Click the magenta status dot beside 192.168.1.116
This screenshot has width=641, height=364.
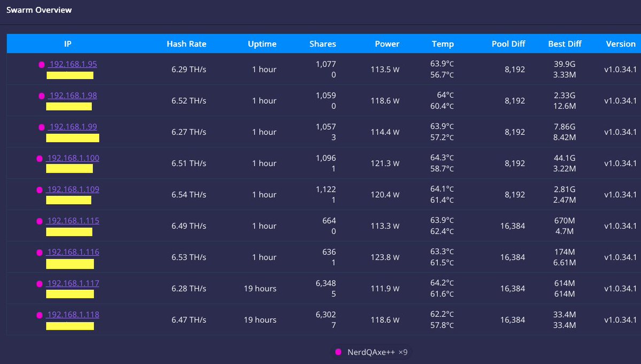point(40,252)
